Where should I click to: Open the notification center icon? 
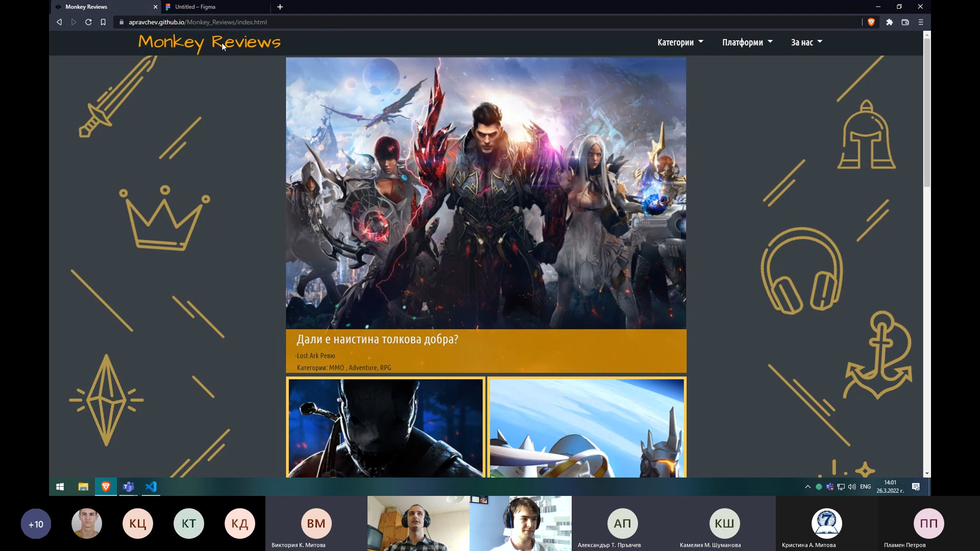point(916,487)
